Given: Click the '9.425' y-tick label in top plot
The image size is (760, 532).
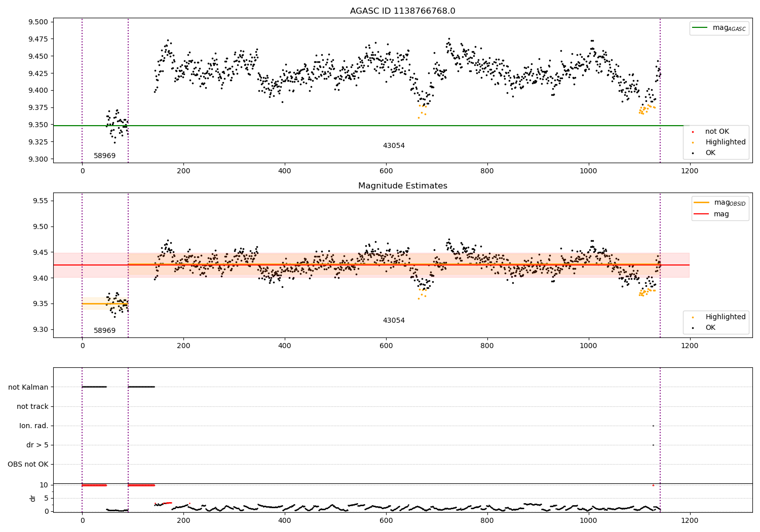Looking at the screenshot, I should [x=38, y=73].
